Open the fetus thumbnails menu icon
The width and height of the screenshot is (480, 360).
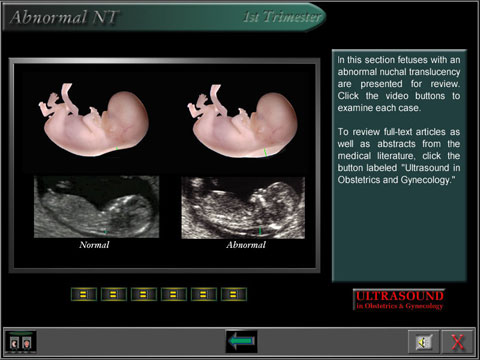pyautogui.click(x=21, y=342)
